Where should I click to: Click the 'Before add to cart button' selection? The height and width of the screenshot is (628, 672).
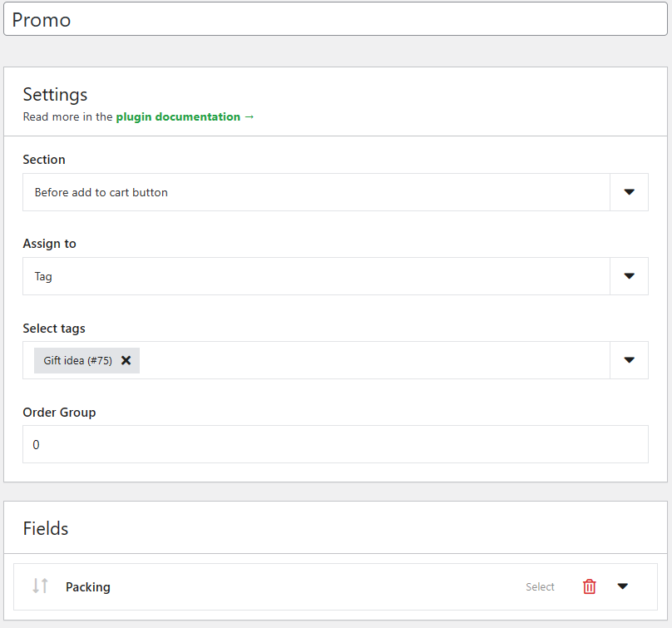[x=101, y=192]
